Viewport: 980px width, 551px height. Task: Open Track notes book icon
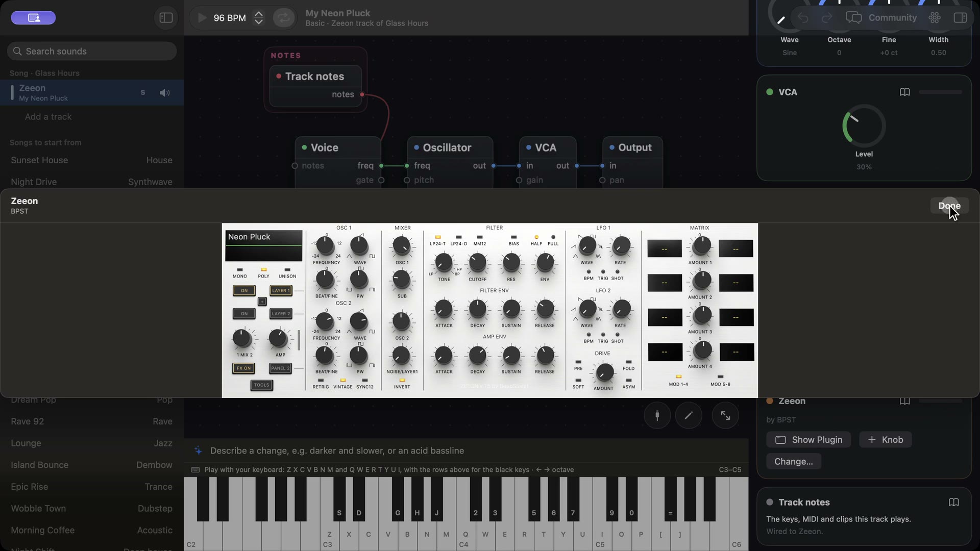coord(953,503)
